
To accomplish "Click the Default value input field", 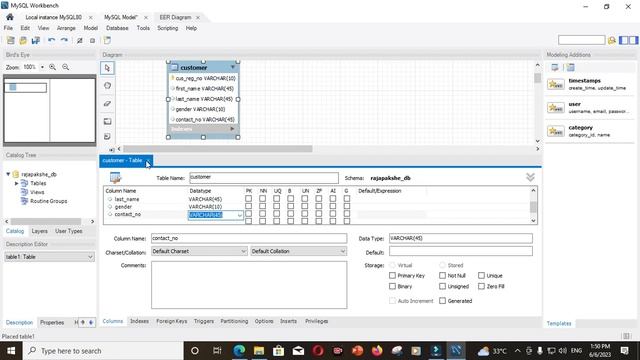I will (460, 251).
